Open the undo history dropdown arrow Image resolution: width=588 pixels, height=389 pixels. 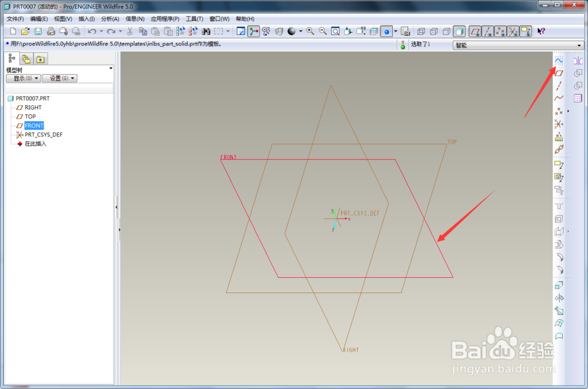(101, 31)
